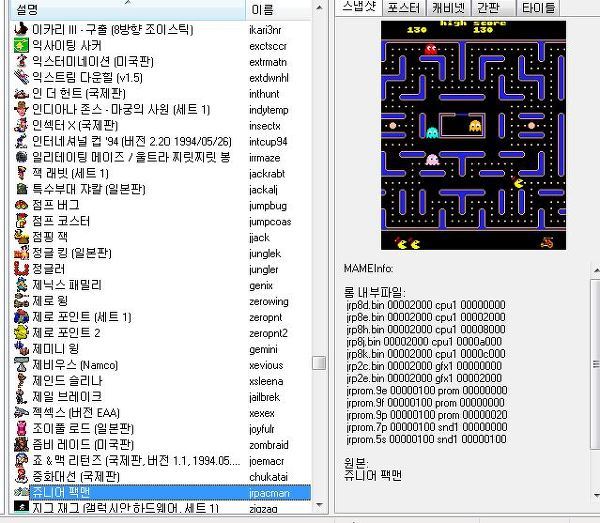600x523 pixels.
Task: Click the ROM name exctsccr
Action: 268,46
